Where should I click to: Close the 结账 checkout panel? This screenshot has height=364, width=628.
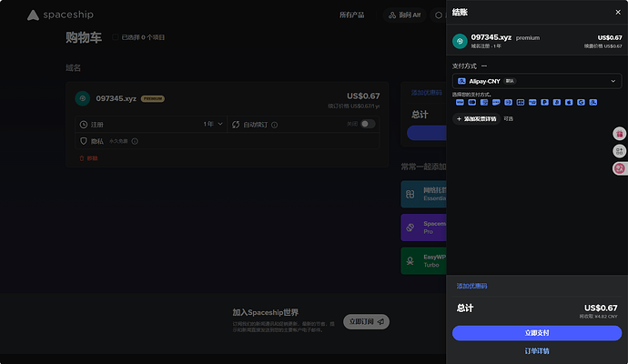coord(618,13)
